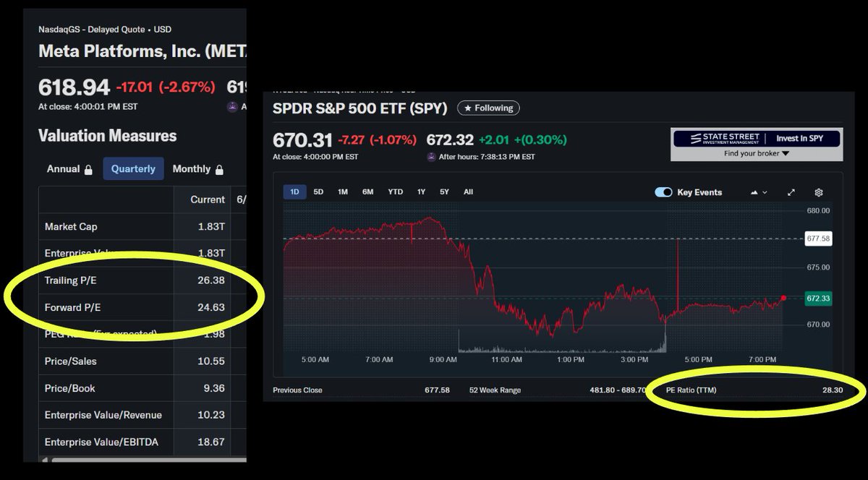Click the Forward P/E row label
Screen dimensions: 868x480
(x=73, y=307)
